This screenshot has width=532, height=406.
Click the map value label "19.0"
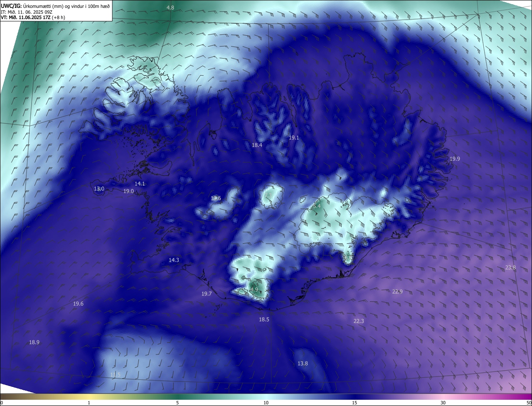tap(128, 191)
